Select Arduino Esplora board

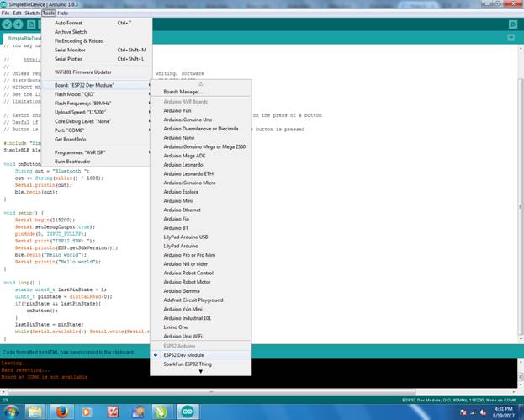[200, 192]
